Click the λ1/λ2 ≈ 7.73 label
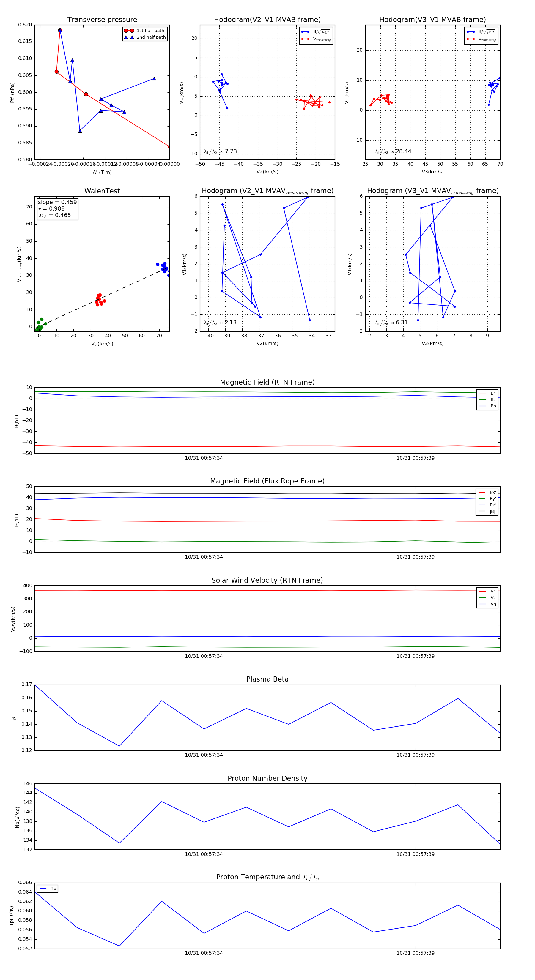Image resolution: width=535 pixels, height=980 pixels. pyautogui.click(x=220, y=151)
